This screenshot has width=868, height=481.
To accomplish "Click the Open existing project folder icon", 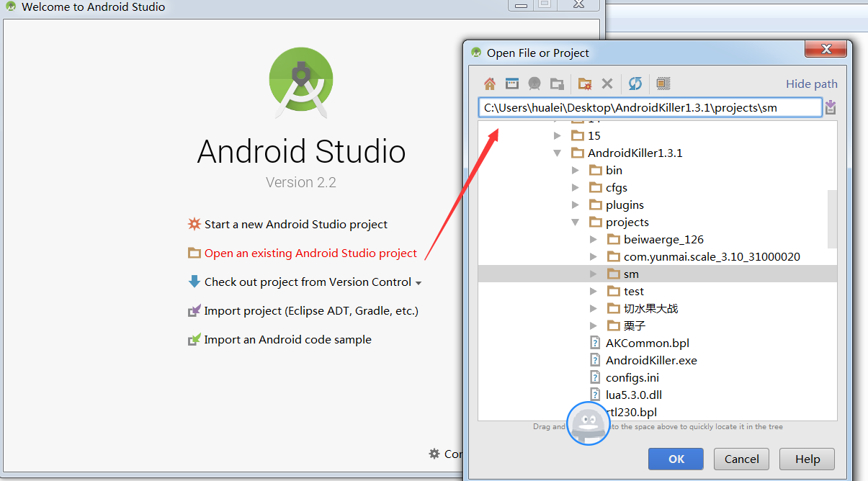I will pos(194,253).
